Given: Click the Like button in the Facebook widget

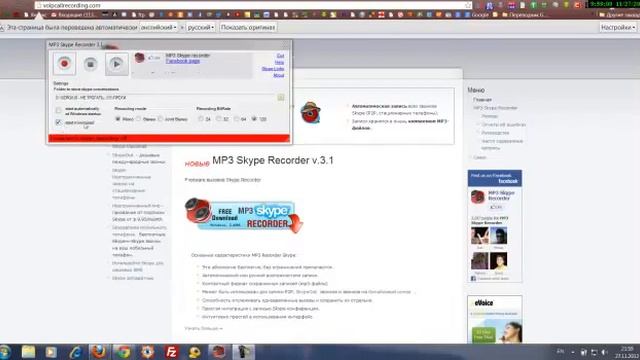Looking at the screenshot, I should (x=496, y=207).
